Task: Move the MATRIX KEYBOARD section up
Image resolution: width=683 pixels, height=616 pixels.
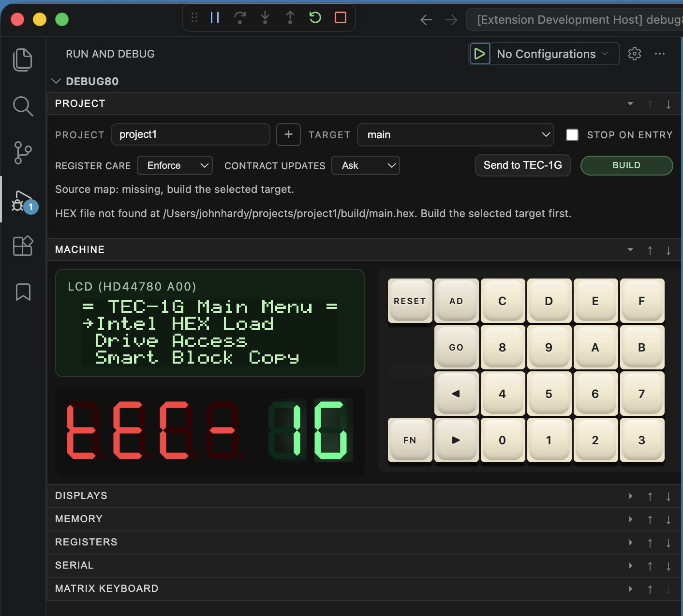Action: tap(650, 589)
